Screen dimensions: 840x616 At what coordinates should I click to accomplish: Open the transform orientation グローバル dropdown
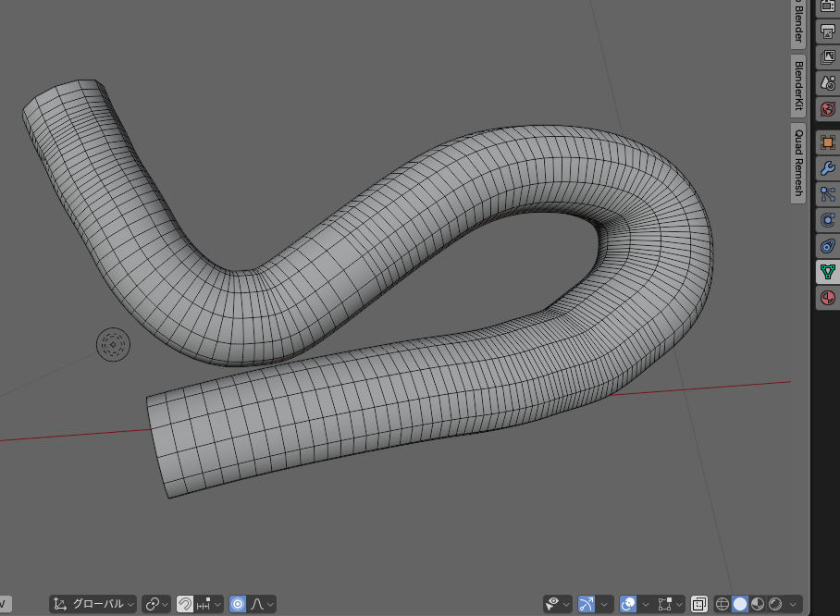pos(93,604)
